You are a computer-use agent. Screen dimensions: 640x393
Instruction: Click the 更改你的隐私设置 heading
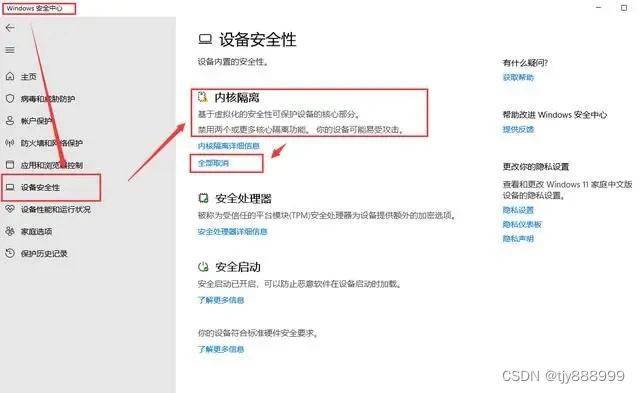click(536, 167)
